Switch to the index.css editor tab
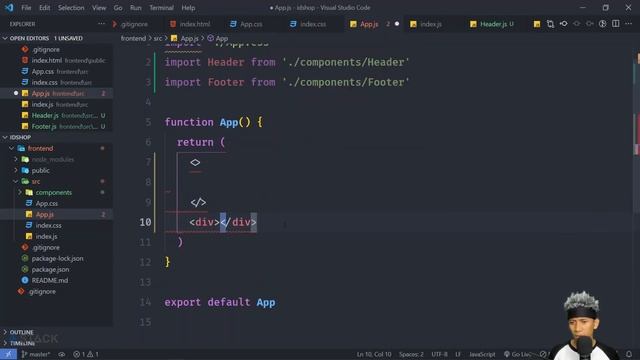 click(313, 24)
